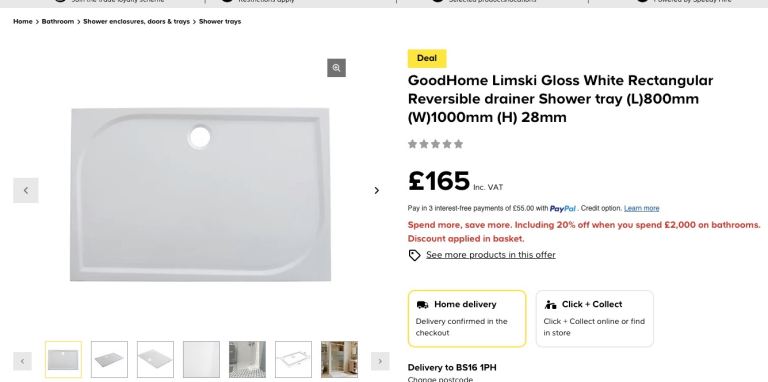Open PayPal Learn more link

(641, 208)
